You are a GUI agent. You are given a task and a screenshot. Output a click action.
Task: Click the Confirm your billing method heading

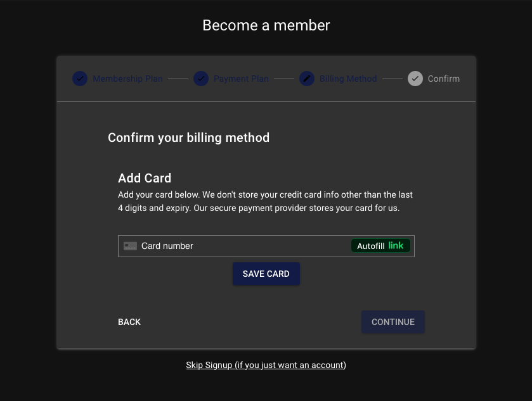(x=188, y=137)
